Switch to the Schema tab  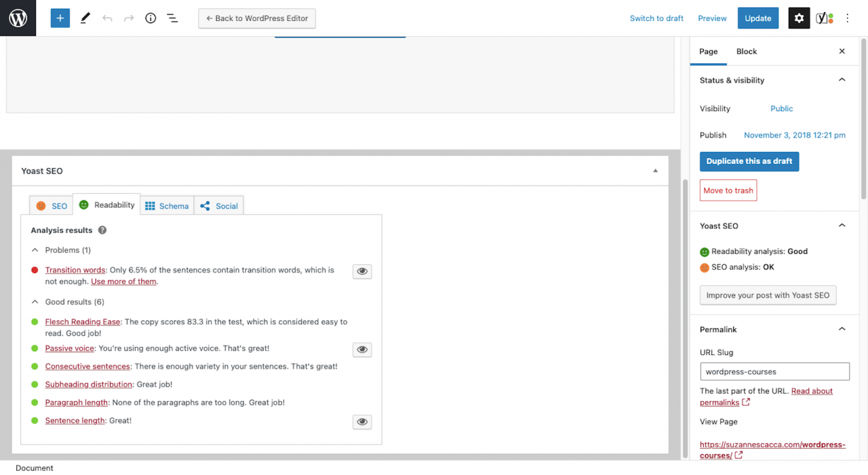pos(167,205)
